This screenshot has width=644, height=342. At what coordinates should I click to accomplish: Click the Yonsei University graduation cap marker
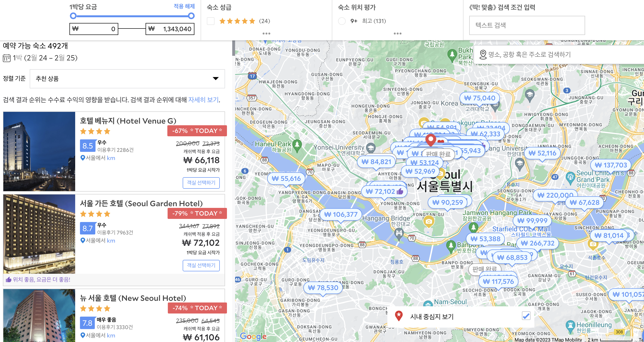(x=371, y=148)
